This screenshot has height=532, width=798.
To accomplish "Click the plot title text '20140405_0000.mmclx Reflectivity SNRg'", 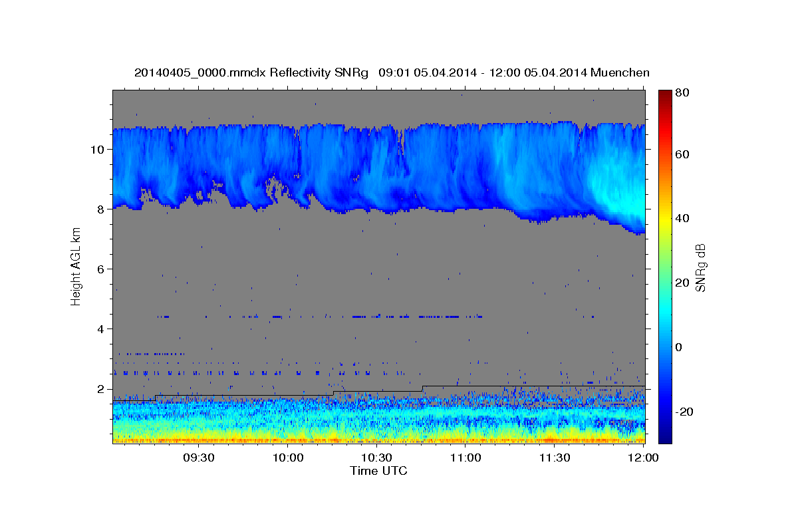I will coord(251,72).
